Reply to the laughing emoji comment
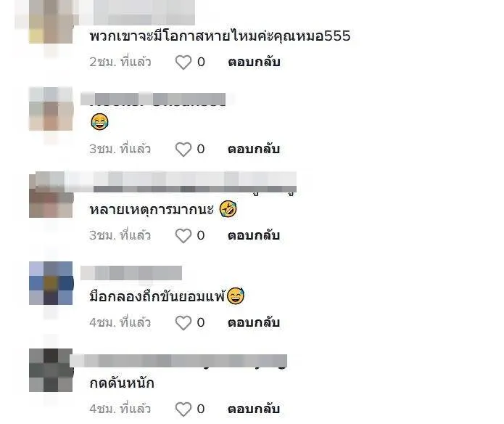The height and width of the screenshot is (424, 504). pos(254,150)
